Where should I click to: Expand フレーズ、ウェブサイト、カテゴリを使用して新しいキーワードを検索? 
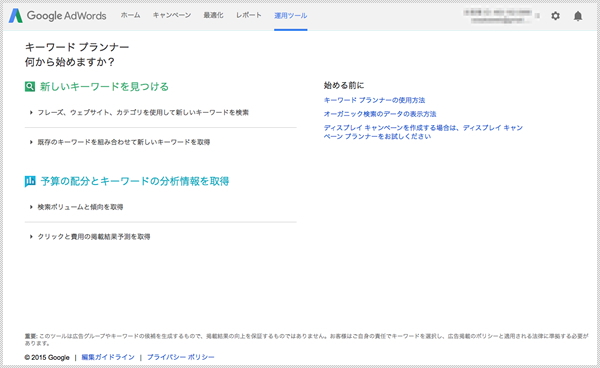click(x=140, y=112)
